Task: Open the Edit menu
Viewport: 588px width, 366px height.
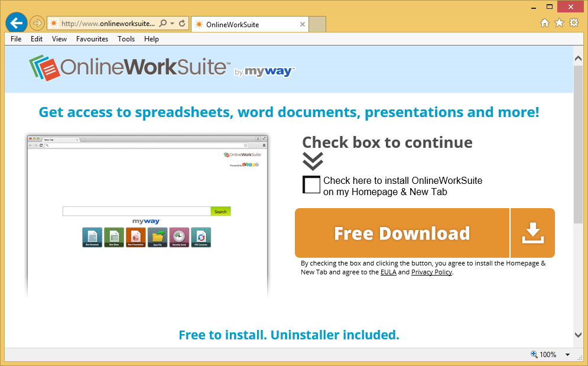Action: [37, 39]
